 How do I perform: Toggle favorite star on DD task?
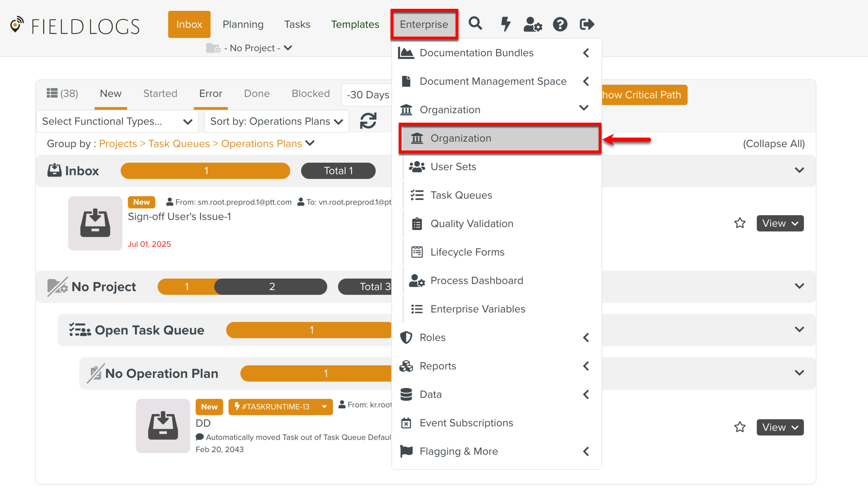(x=740, y=427)
